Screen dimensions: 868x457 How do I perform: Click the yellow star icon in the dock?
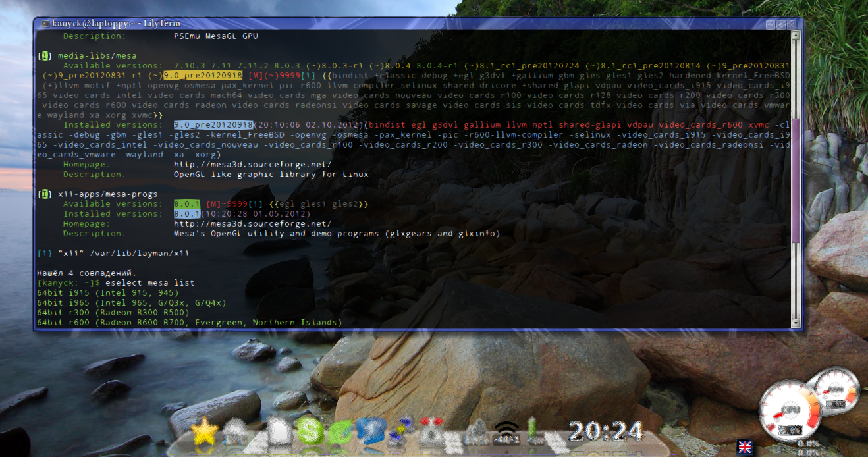pyautogui.click(x=204, y=432)
